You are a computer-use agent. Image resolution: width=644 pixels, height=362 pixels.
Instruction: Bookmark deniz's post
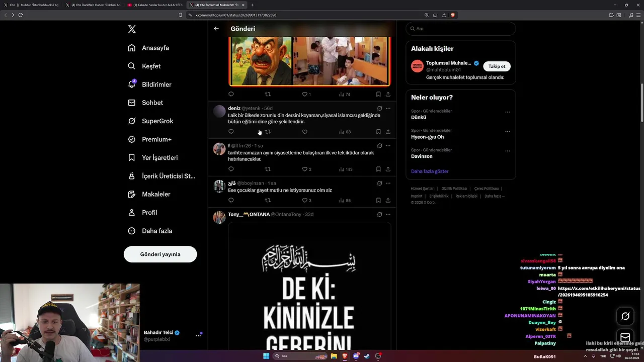click(378, 132)
